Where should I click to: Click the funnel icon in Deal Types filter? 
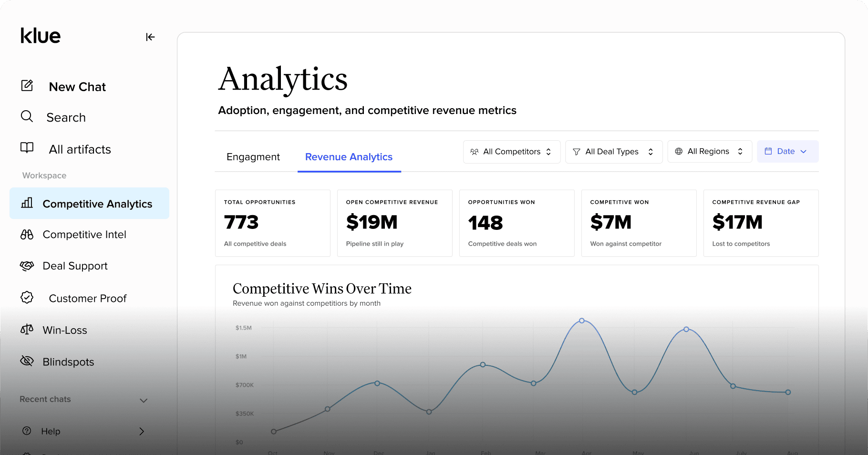pyautogui.click(x=577, y=152)
